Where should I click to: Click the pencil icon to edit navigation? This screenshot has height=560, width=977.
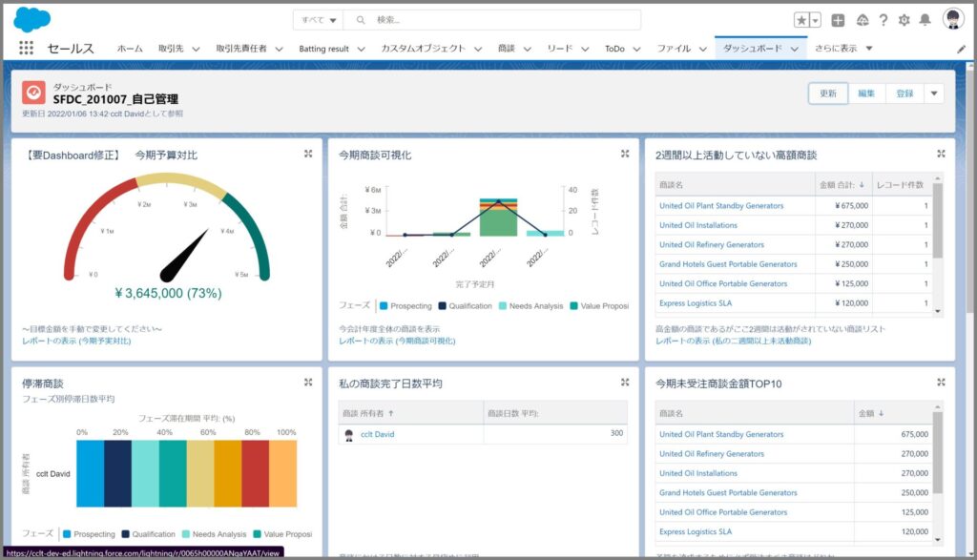pos(961,49)
